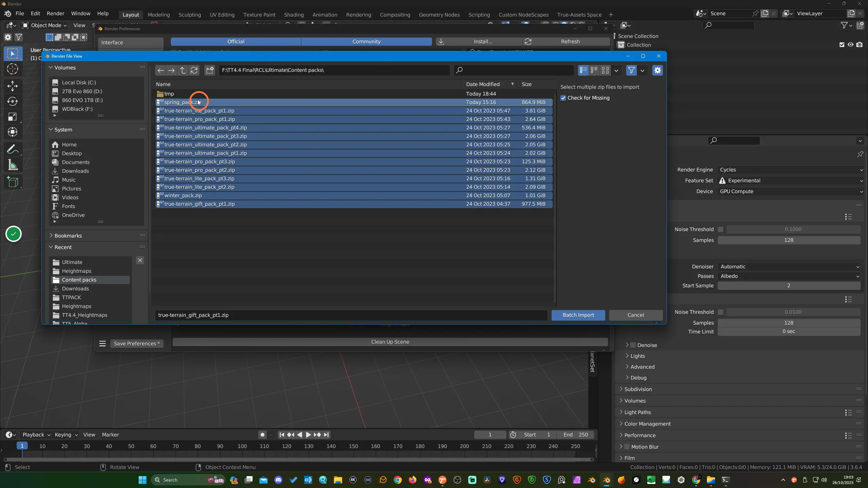Select the Annotate tool

tap(13, 149)
